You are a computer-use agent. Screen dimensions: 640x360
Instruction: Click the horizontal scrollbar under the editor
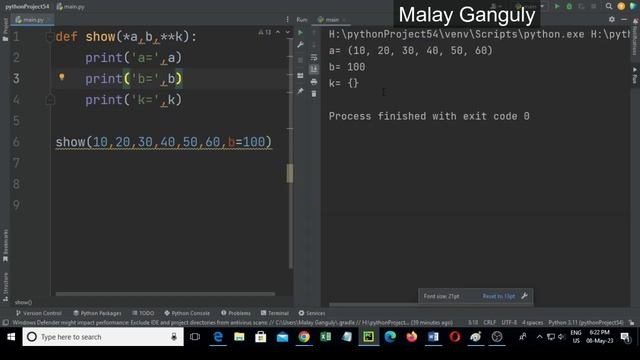(165, 293)
